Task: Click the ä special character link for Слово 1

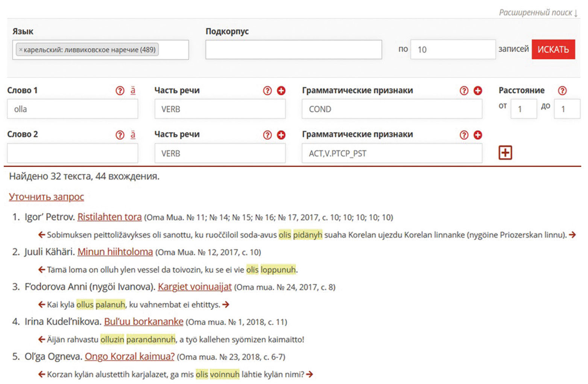Action: [x=133, y=90]
